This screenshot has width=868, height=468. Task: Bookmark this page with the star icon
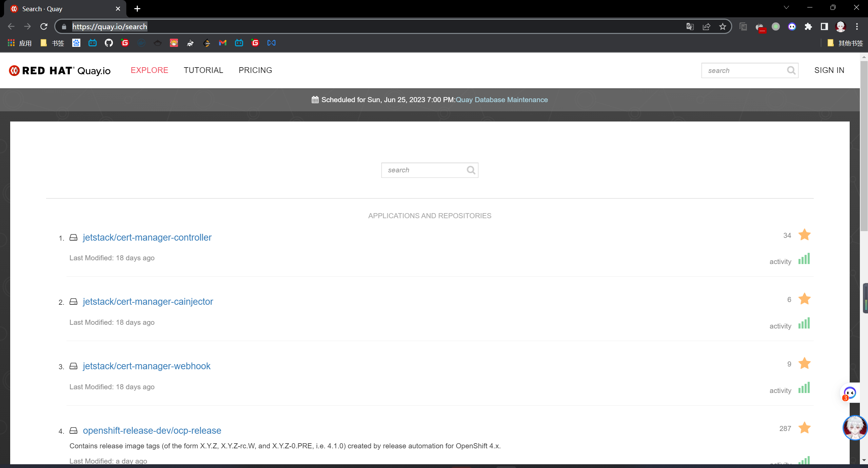[x=723, y=26]
